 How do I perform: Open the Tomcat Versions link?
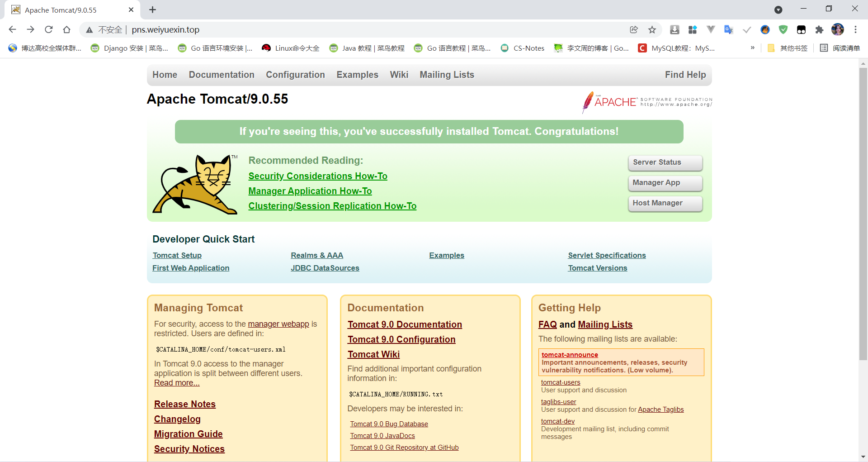[x=598, y=268]
